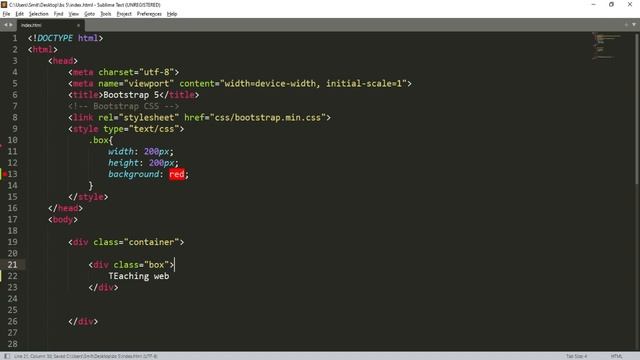Viewport: 640px width, 360px height.
Task: Click the DOCTYPE html declaration
Action: pos(65,38)
